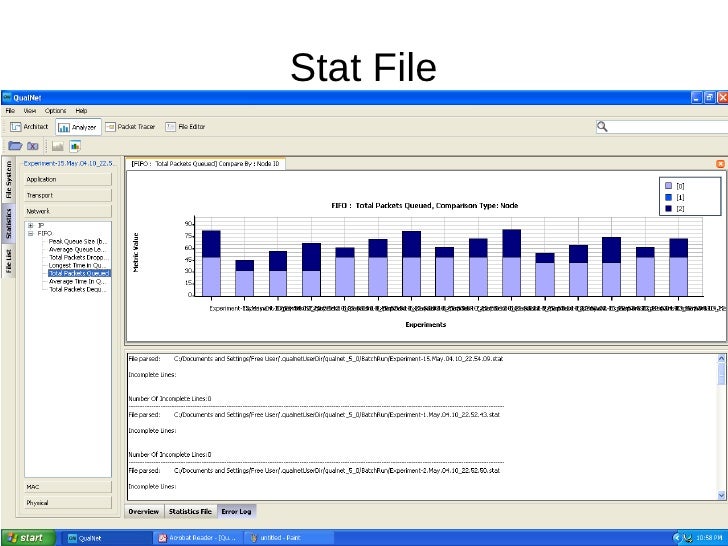
Task: Click the log scrollbar thumb
Action: [721, 374]
